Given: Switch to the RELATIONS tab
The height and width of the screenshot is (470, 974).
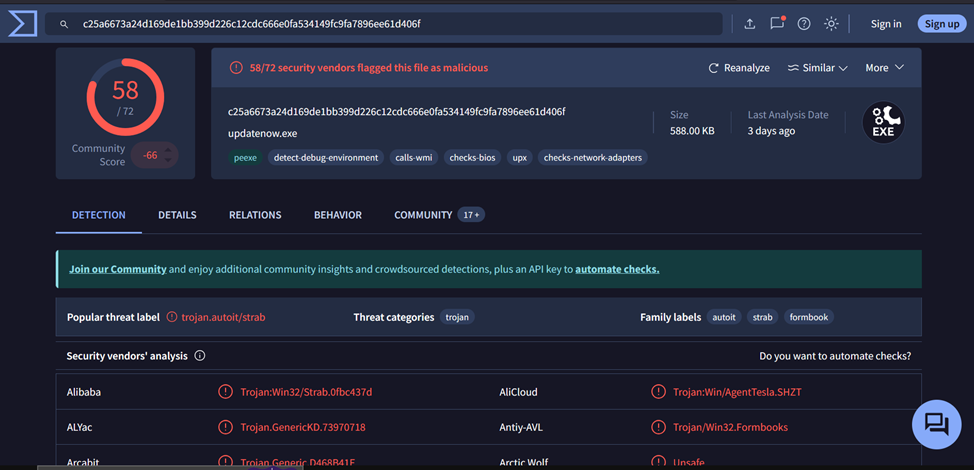Looking at the screenshot, I should tap(255, 215).
